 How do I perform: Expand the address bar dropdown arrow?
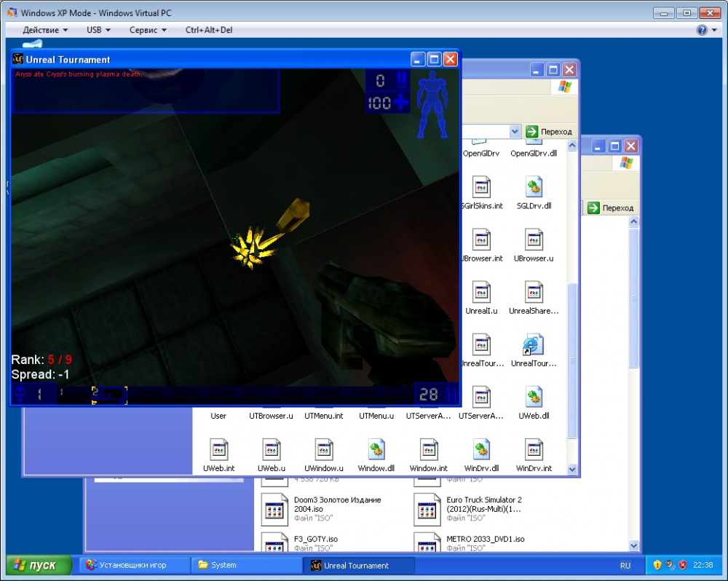(515, 131)
